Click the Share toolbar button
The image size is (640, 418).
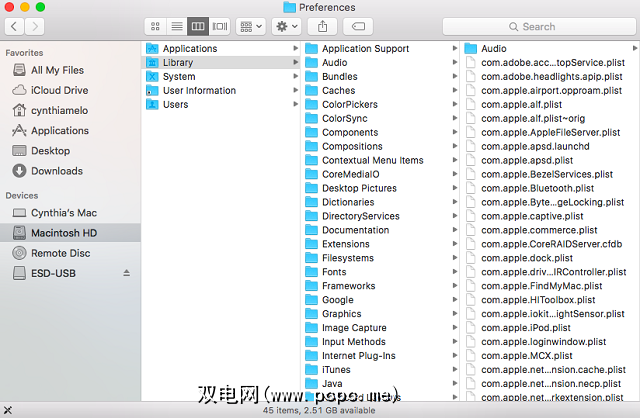click(x=322, y=27)
